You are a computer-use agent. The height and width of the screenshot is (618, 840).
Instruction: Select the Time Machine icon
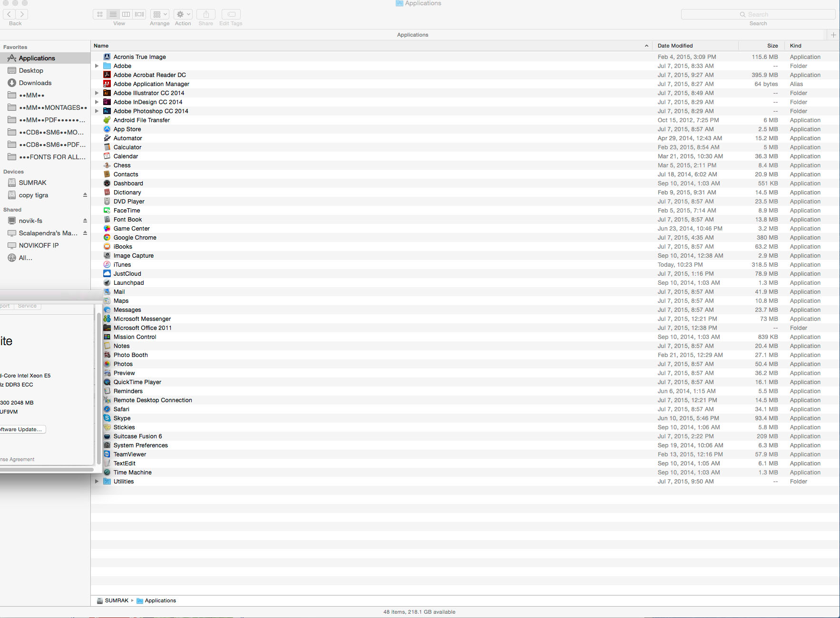click(x=107, y=472)
